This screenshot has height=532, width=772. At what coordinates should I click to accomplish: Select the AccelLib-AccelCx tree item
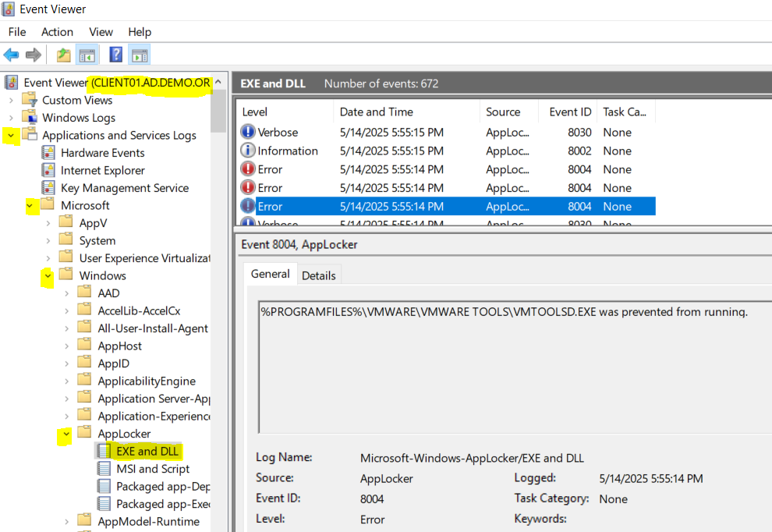(139, 310)
